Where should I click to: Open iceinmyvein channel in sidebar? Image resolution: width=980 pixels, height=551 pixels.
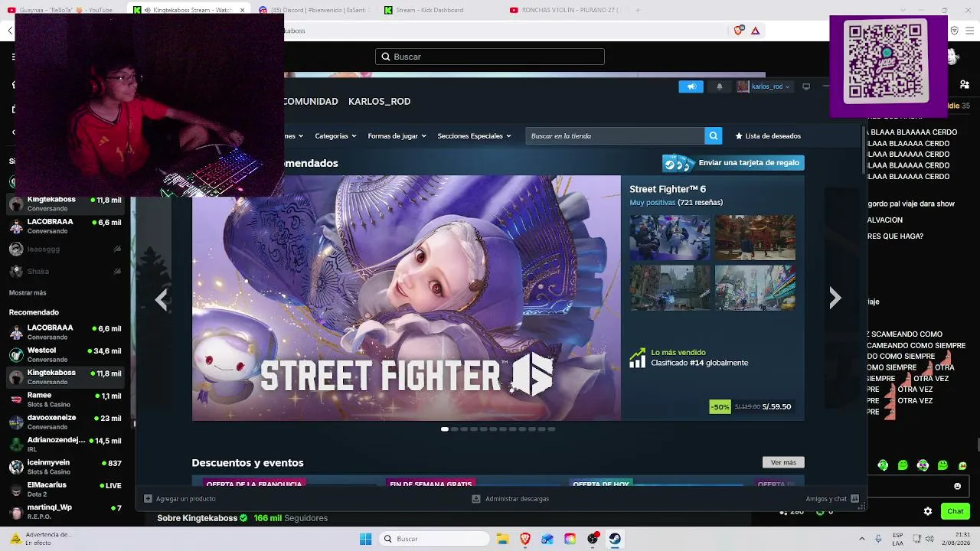tap(65, 467)
